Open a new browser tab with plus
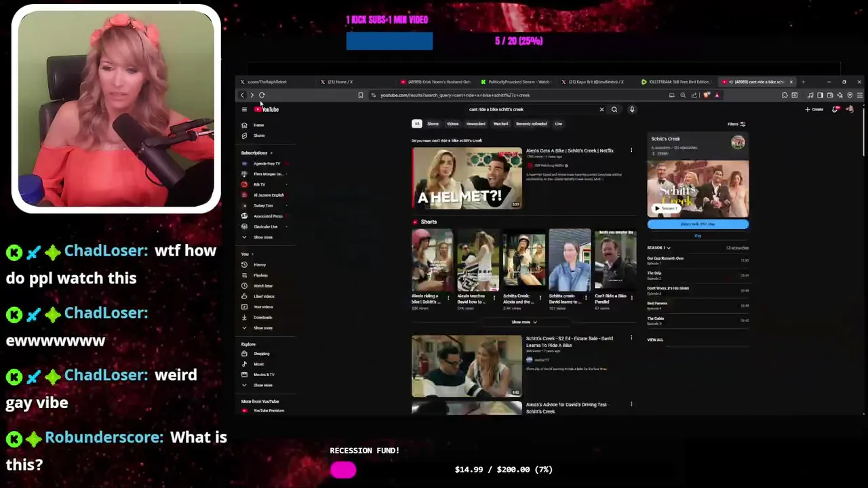This screenshot has height=488, width=868. click(803, 82)
